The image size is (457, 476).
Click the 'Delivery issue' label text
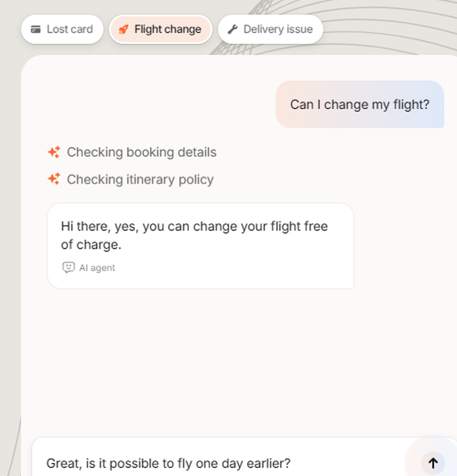(278, 29)
